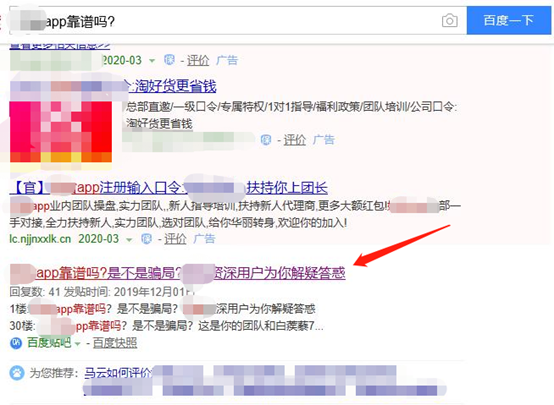Open the app靠谱吗?是不是骗局 result title
This screenshot has height=405, width=554.
click(178, 273)
